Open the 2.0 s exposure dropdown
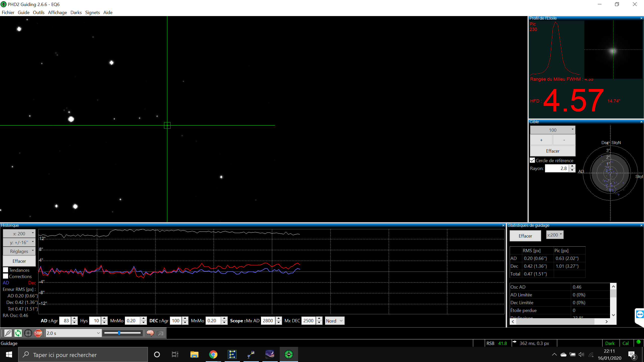Viewport: 644px width, 362px height. point(73,333)
